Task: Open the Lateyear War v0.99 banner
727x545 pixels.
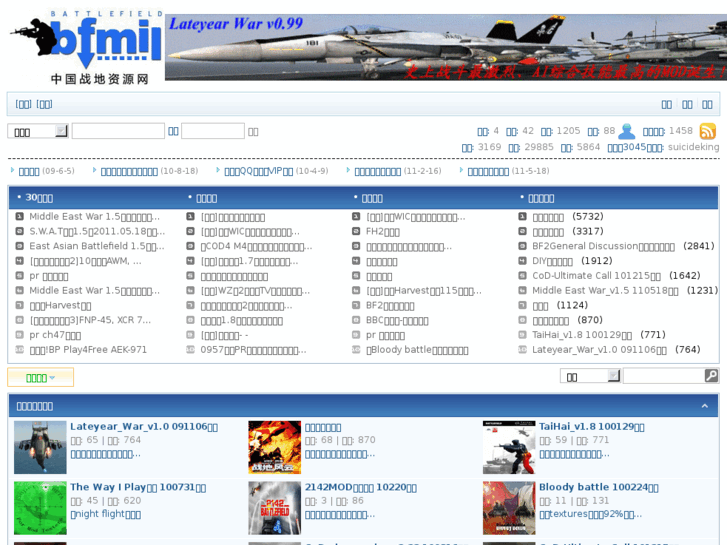Action: click(x=446, y=47)
